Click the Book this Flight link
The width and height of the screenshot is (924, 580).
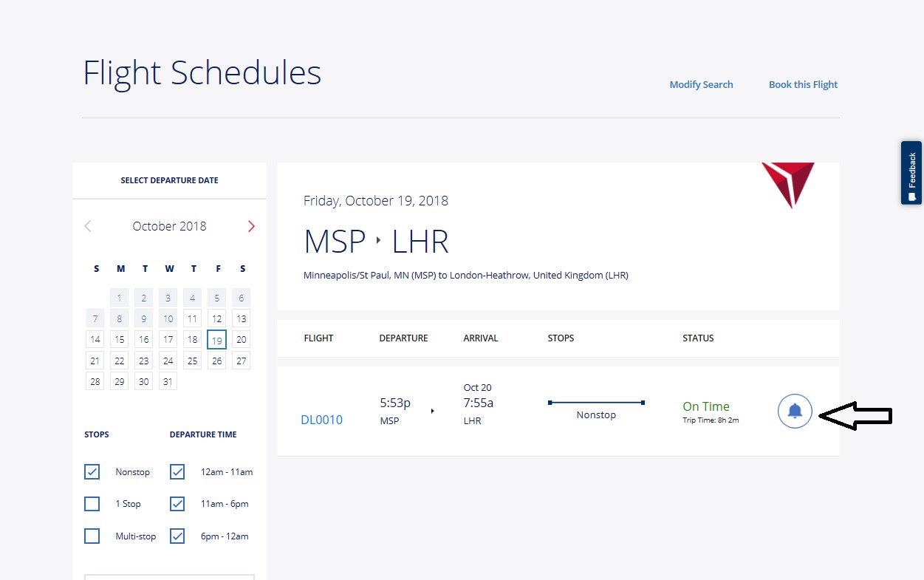(x=803, y=84)
